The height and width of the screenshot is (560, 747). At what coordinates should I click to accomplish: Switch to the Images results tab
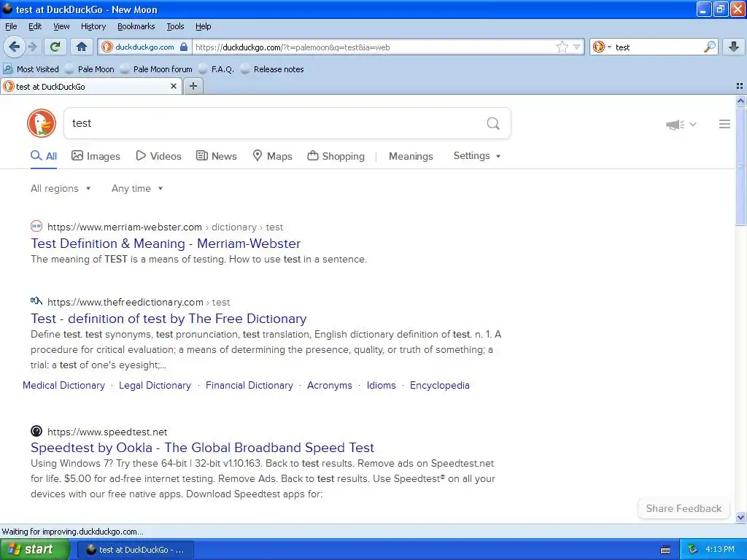click(x=96, y=156)
